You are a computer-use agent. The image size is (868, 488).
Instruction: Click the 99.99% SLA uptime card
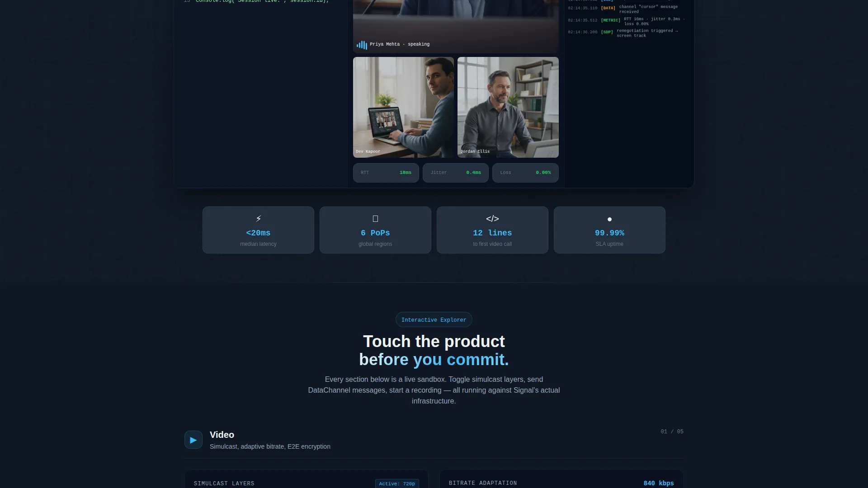click(609, 230)
